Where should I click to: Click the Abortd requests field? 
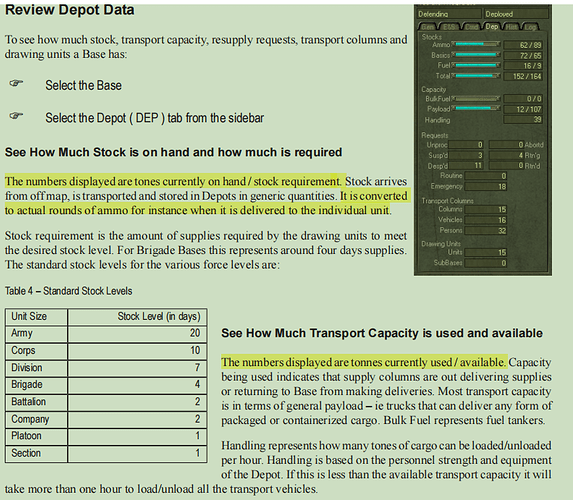(506, 145)
